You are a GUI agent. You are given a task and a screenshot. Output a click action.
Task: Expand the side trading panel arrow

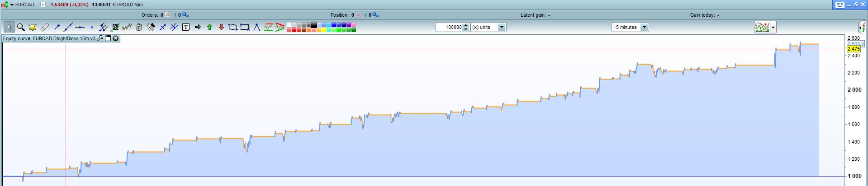tap(863, 27)
